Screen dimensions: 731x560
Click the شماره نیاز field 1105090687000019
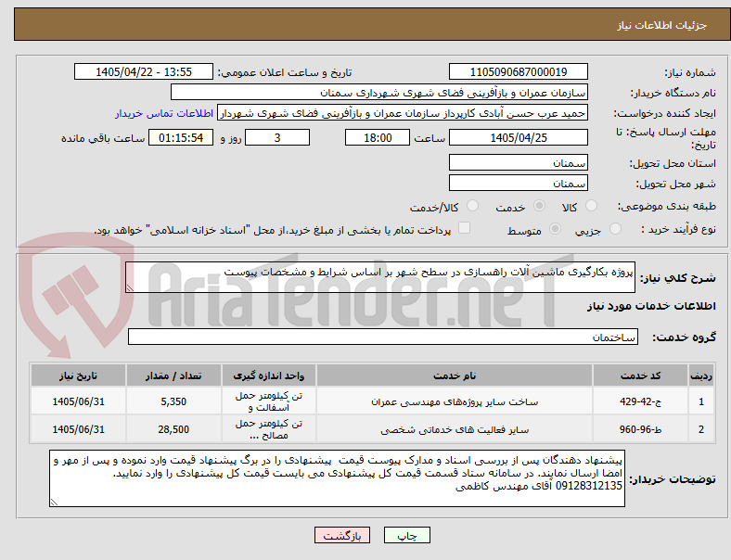click(x=519, y=71)
